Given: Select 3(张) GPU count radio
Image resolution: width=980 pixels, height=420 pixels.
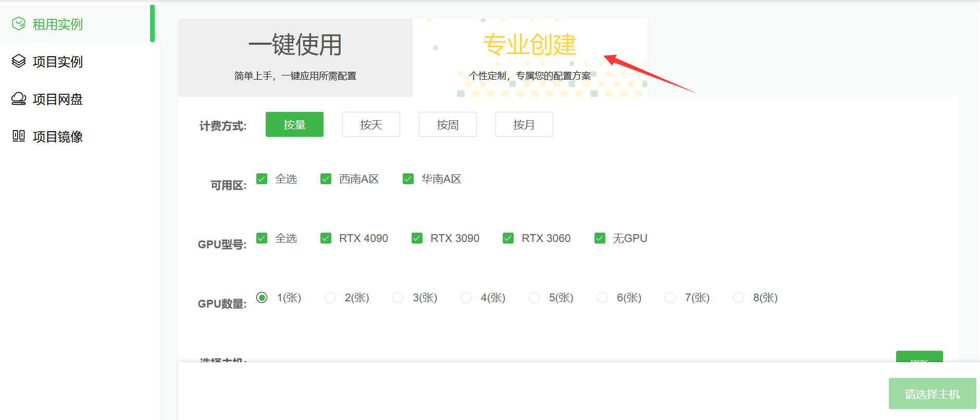Looking at the screenshot, I should click(398, 298).
